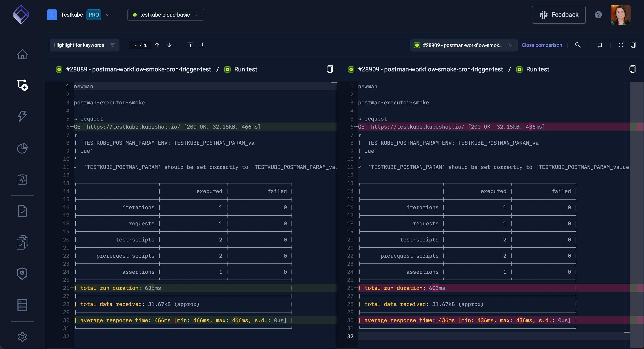Copy left log output of execution #28889

(329, 69)
